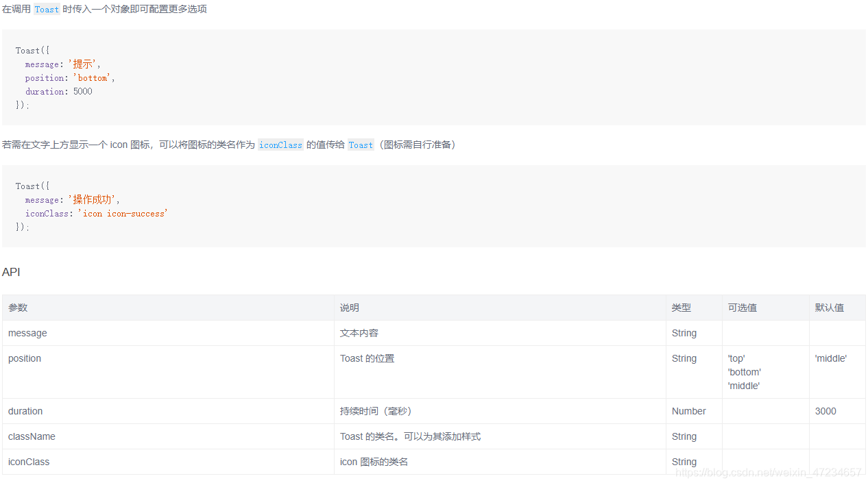Click the second Toast inline tag

click(x=361, y=145)
